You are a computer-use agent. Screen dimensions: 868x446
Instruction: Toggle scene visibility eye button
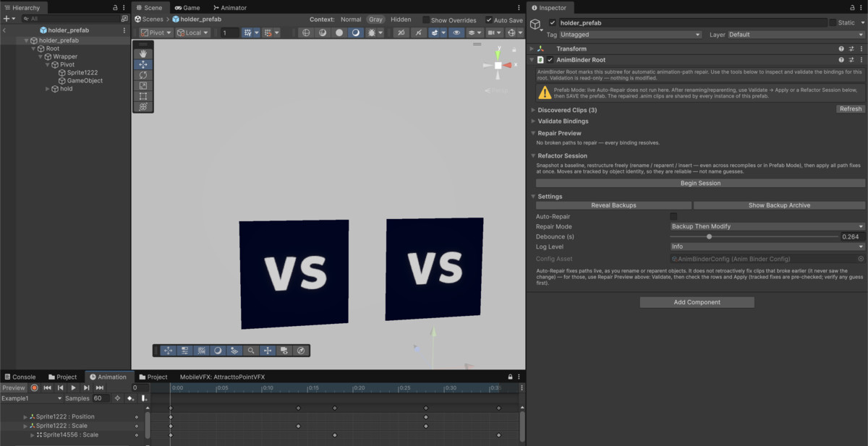(456, 33)
